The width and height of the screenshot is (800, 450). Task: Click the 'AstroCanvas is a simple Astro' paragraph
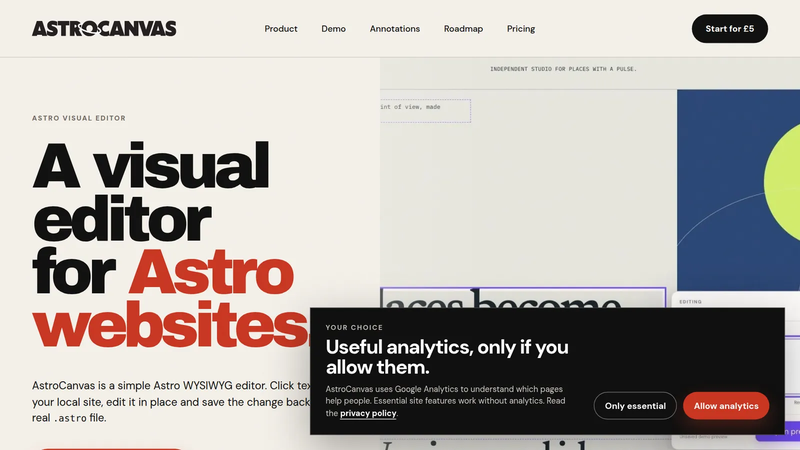click(171, 402)
